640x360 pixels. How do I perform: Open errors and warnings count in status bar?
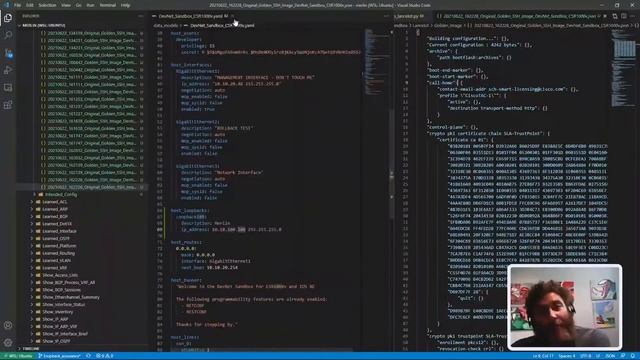pyautogui.click(x=104, y=356)
